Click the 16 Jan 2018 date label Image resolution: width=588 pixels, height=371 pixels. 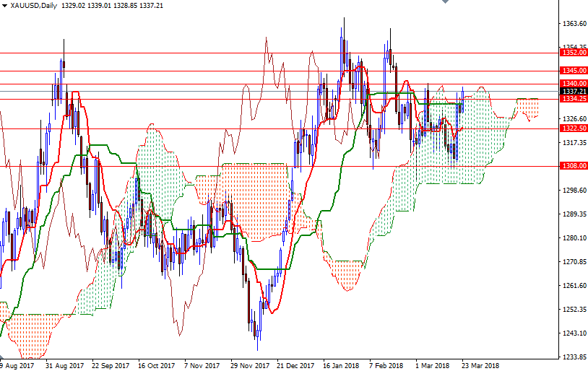341,365
